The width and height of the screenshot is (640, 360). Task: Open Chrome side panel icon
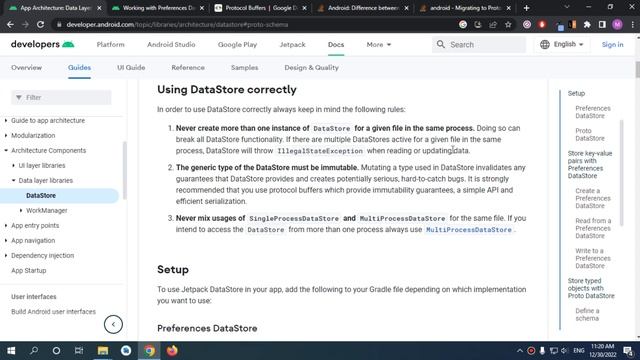coord(602,24)
